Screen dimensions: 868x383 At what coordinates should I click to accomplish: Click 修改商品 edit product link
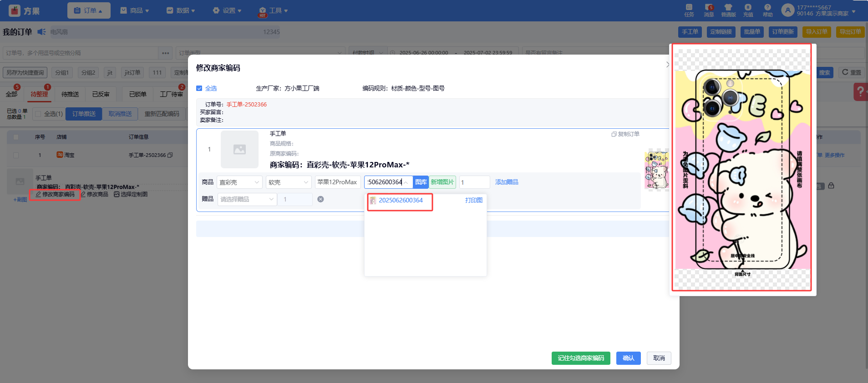(95, 194)
